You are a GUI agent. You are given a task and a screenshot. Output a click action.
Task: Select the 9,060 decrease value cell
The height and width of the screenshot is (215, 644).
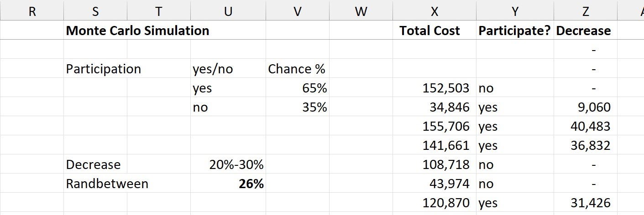pos(586,107)
